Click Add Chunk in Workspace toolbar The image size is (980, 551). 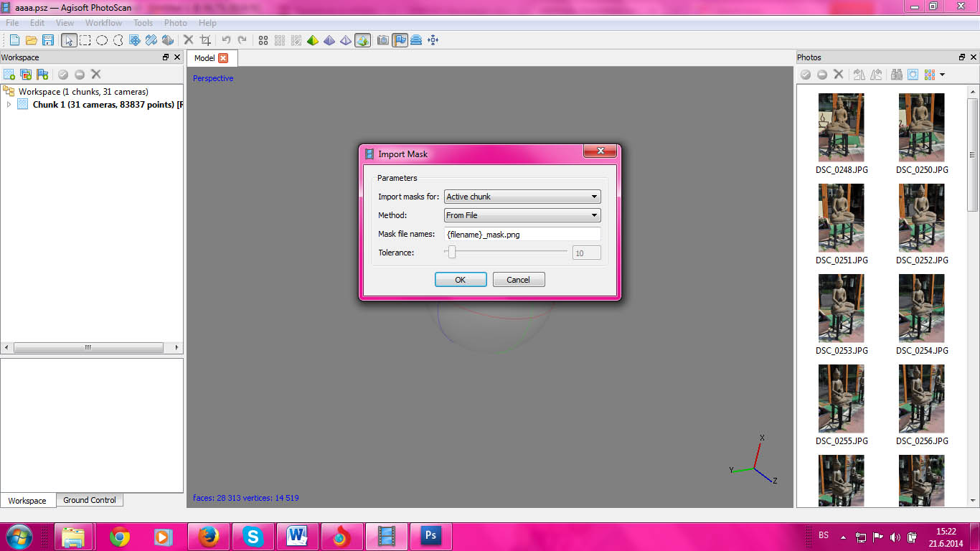(x=9, y=74)
